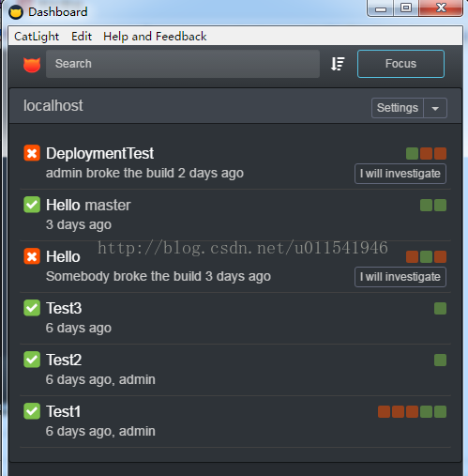Open the Edit menu
This screenshot has height=476, width=468.
tap(82, 37)
